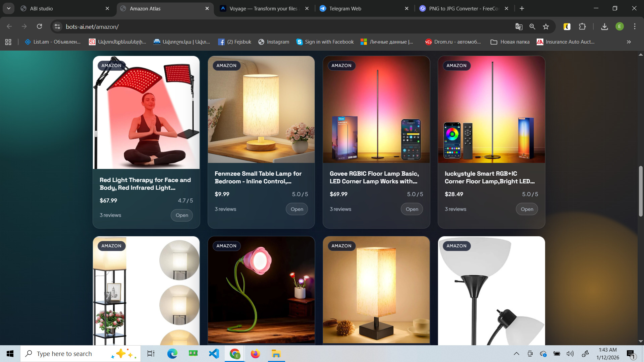This screenshot has width=644, height=362.
Task: Click the Red Light Therapy product image
Action: point(146,112)
